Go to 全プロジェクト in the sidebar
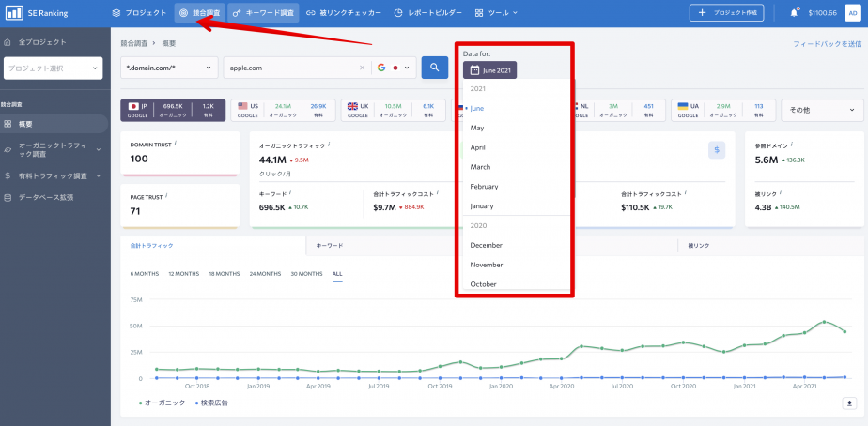868x426 pixels. pos(42,42)
